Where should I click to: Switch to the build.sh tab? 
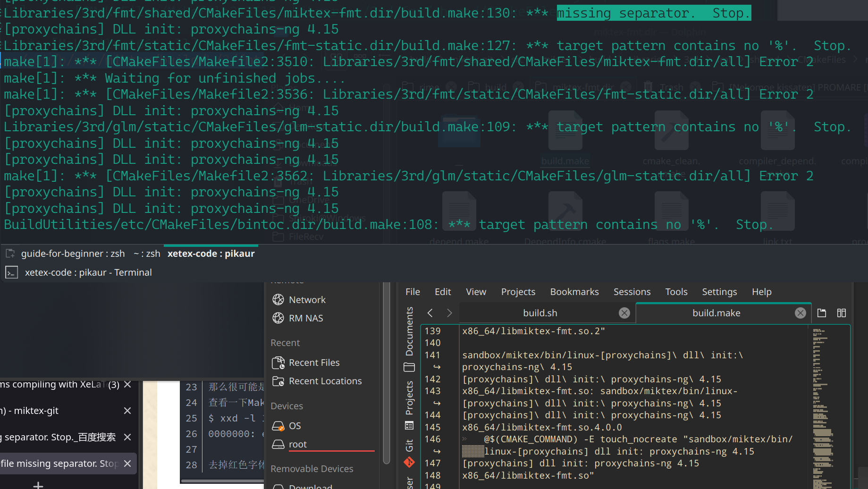click(540, 313)
